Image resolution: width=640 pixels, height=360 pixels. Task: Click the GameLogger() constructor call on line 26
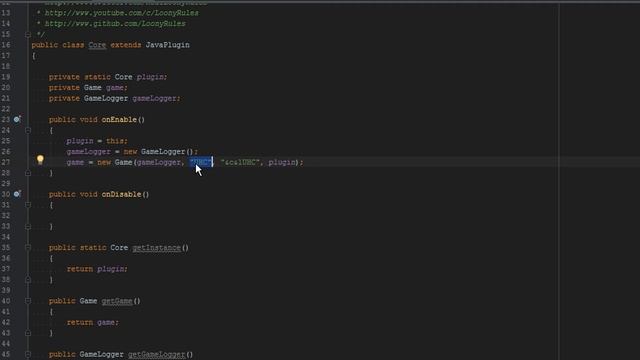coord(167,151)
